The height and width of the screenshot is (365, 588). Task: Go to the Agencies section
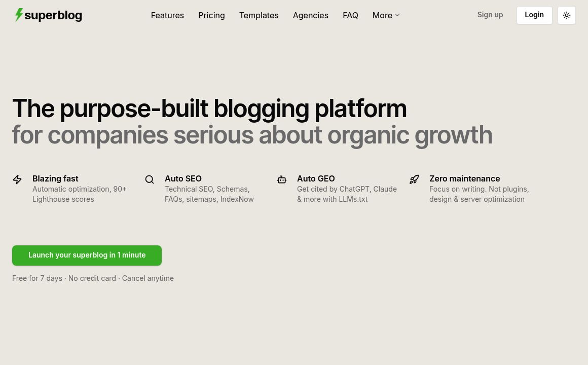(x=310, y=15)
